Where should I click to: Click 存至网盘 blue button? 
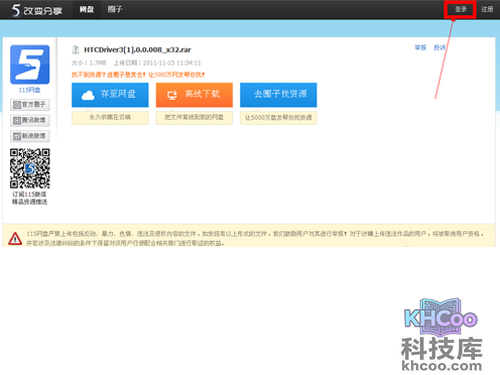[x=110, y=95]
